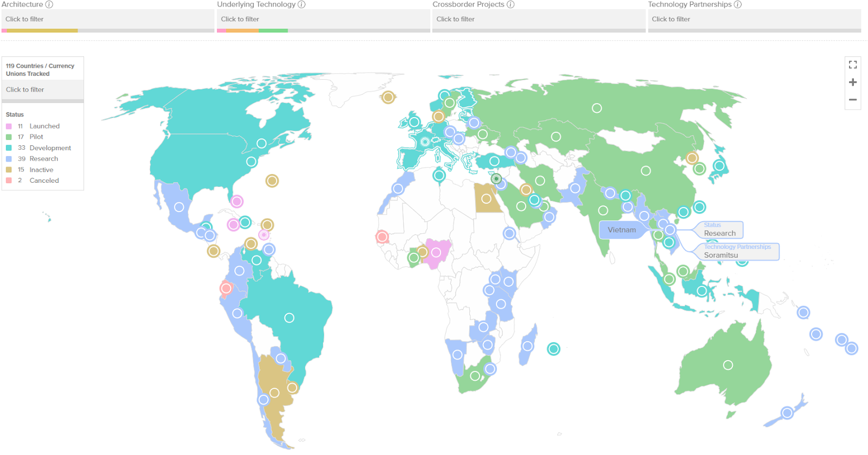868x455 pixels.
Task: Expand the Underlying Technology filter dropdown
Action: [x=323, y=19]
